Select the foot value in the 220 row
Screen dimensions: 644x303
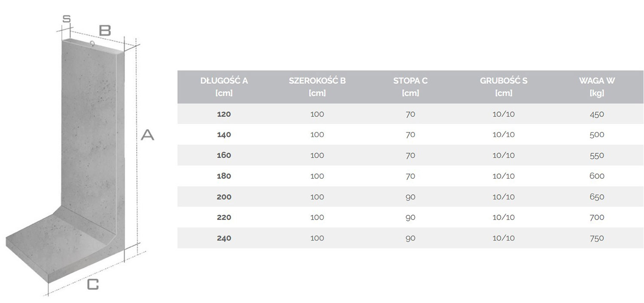coord(410,217)
